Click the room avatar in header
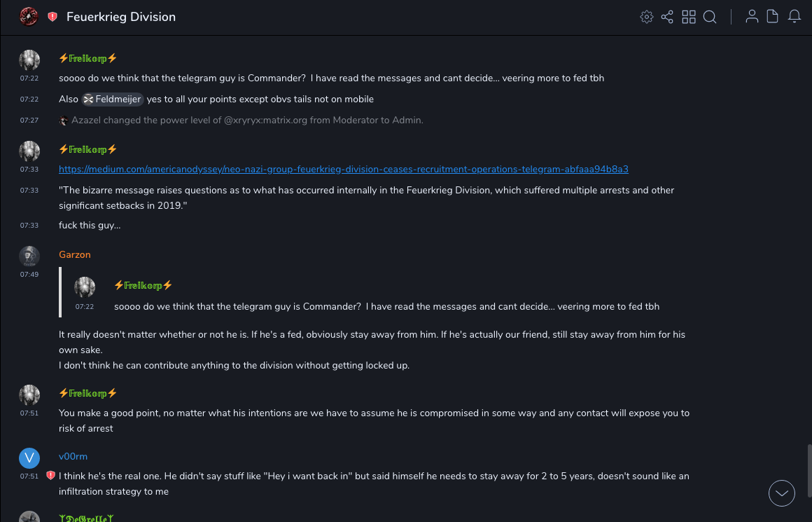812x522 pixels. 29,16
